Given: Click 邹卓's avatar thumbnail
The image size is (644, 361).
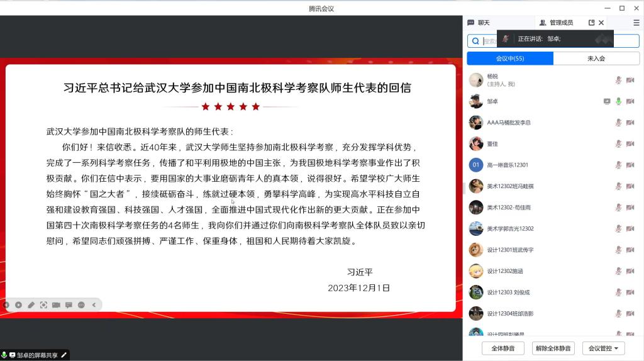Looking at the screenshot, I should pos(476,101).
